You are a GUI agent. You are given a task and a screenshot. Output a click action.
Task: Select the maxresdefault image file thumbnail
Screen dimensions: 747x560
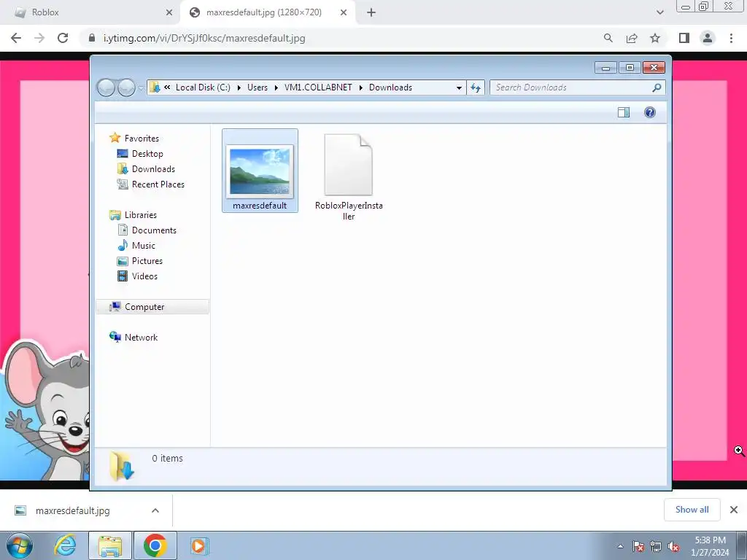pyautogui.click(x=260, y=171)
